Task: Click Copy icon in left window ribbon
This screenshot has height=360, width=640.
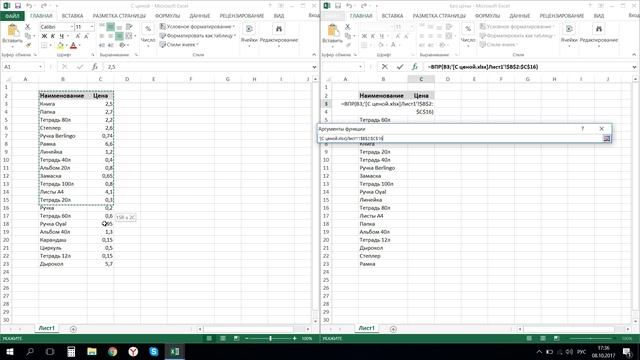Action: (x=28, y=36)
